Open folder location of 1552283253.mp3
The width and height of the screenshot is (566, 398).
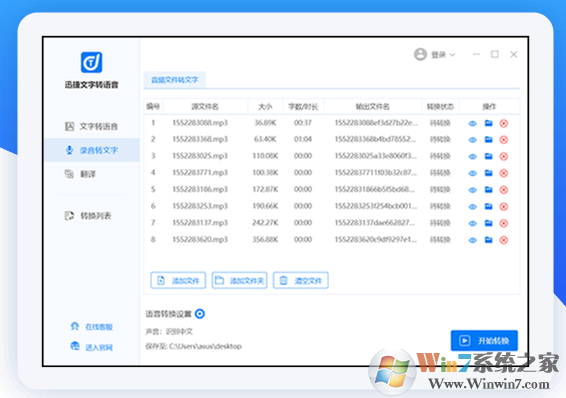point(488,206)
